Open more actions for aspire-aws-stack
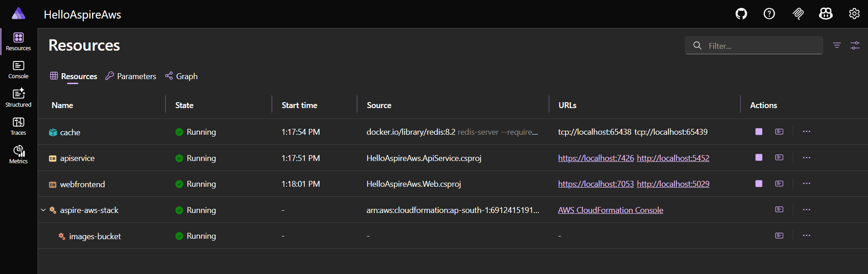This screenshot has height=274, width=868. [x=806, y=209]
